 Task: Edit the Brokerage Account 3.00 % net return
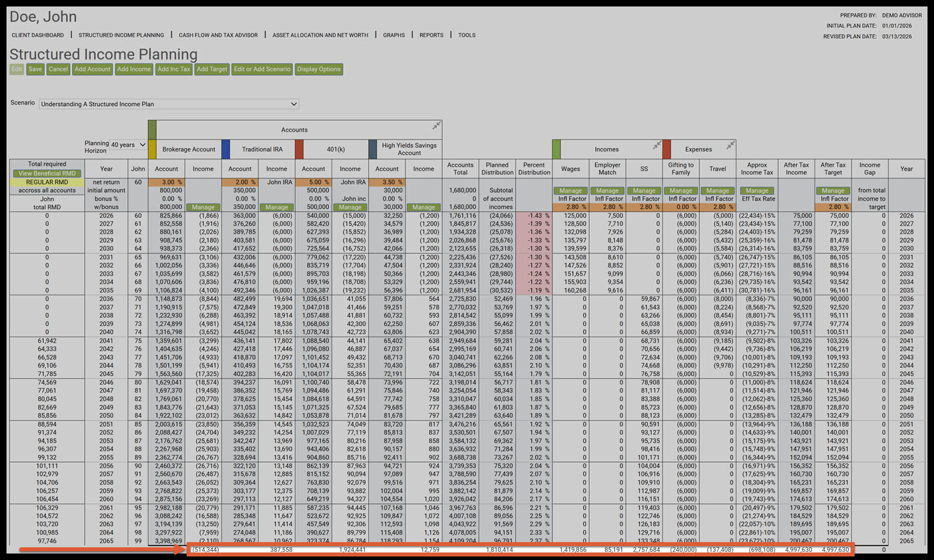166,182
